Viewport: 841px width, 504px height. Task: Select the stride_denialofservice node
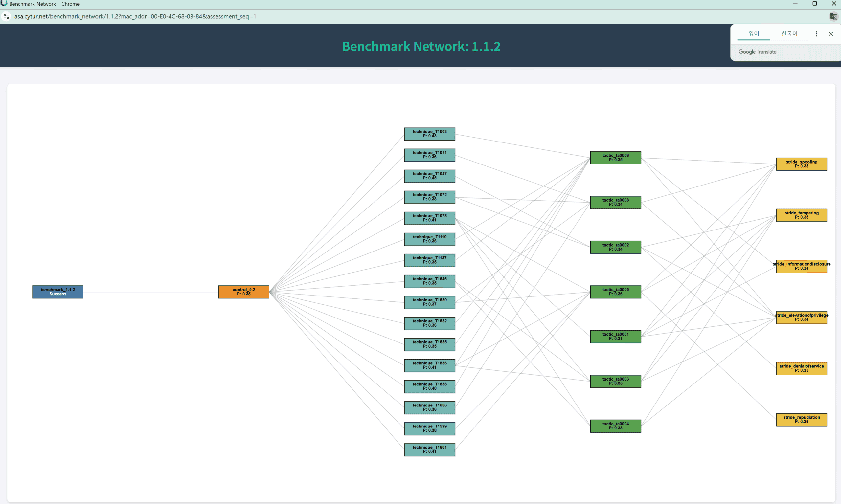(x=801, y=368)
